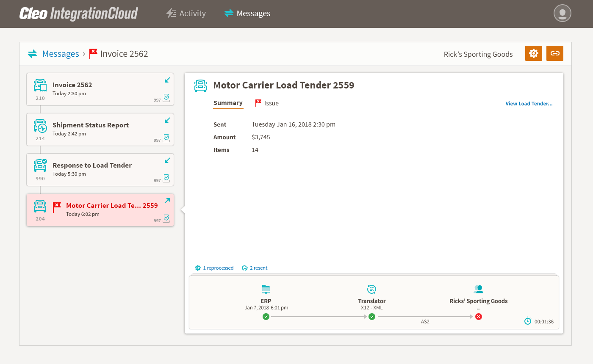Click red flag on Motor Carrier card
Image resolution: width=593 pixels, height=364 pixels.
pos(57,207)
